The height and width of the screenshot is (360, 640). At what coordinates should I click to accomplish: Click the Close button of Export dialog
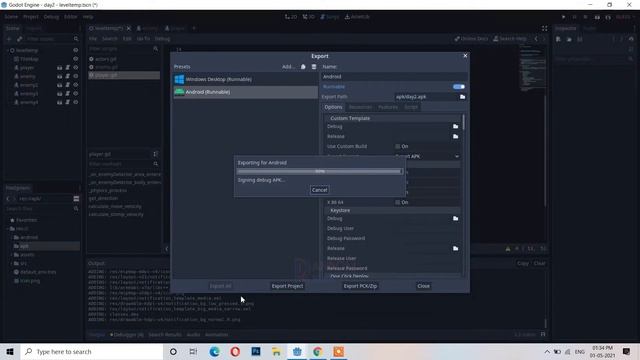tap(423, 286)
